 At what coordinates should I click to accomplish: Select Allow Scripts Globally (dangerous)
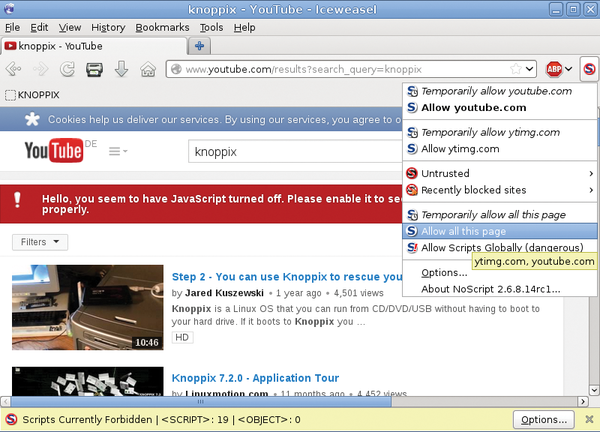500,248
